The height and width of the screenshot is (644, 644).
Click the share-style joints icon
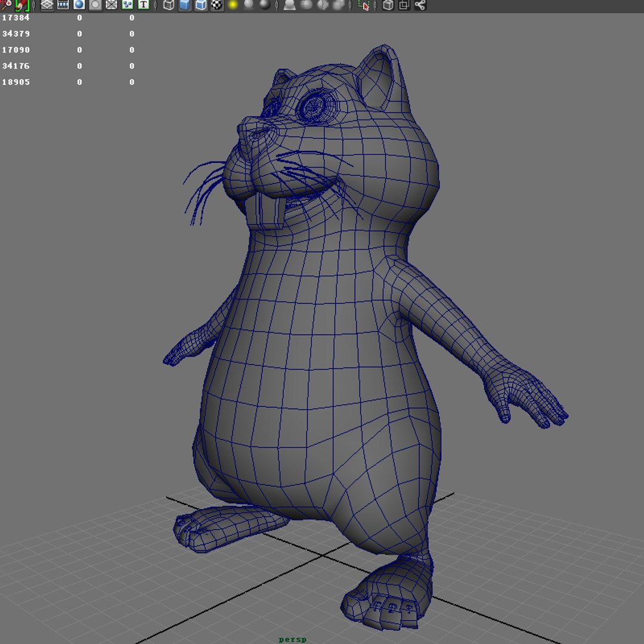pos(420,5)
